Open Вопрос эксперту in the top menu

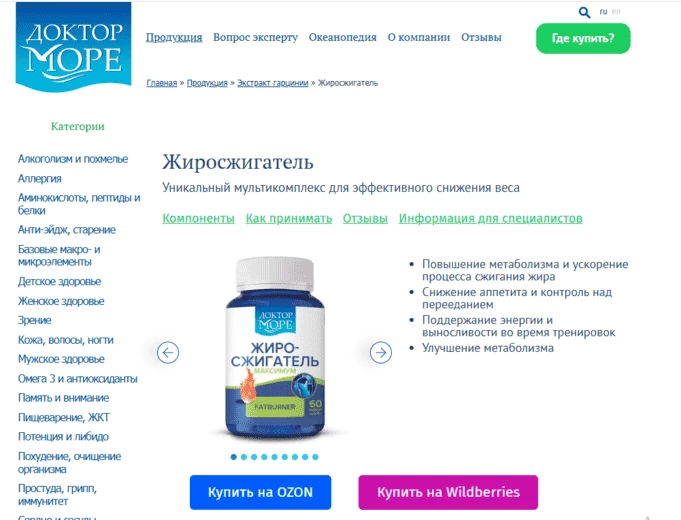point(255,37)
